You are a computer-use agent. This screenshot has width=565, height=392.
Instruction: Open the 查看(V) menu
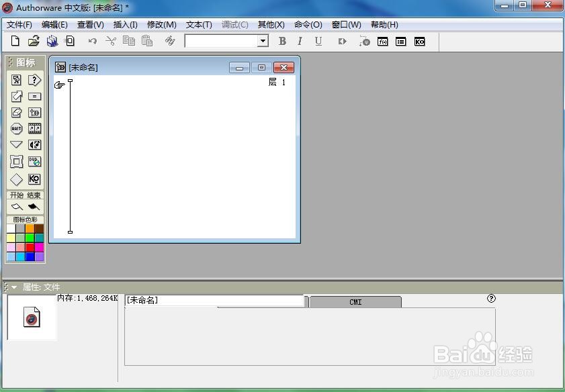pos(91,25)
